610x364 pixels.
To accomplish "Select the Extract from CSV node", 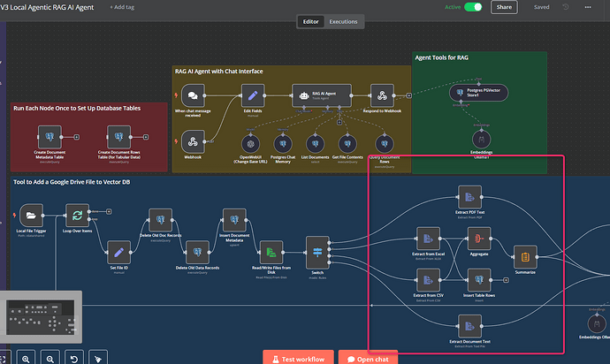I will 428,280.
